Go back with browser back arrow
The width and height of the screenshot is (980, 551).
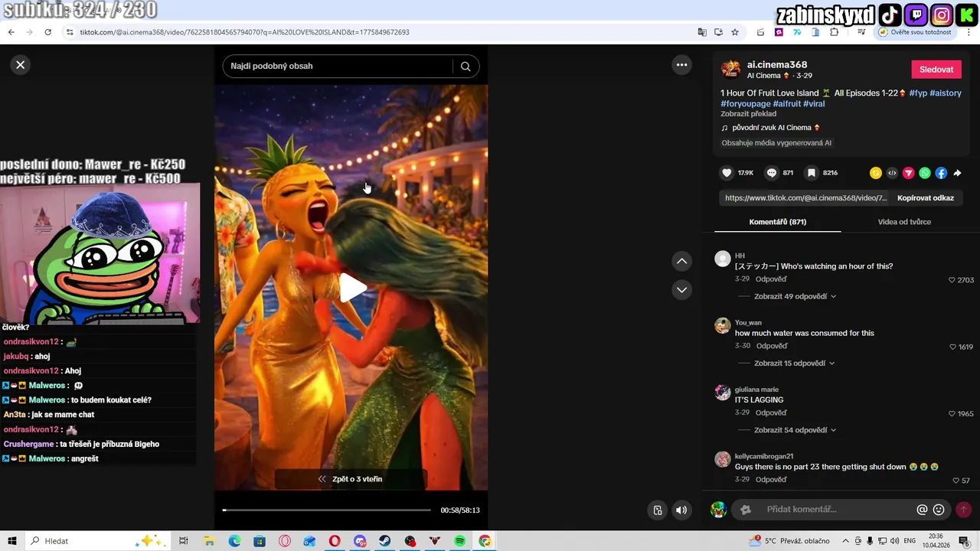(11, 32)
